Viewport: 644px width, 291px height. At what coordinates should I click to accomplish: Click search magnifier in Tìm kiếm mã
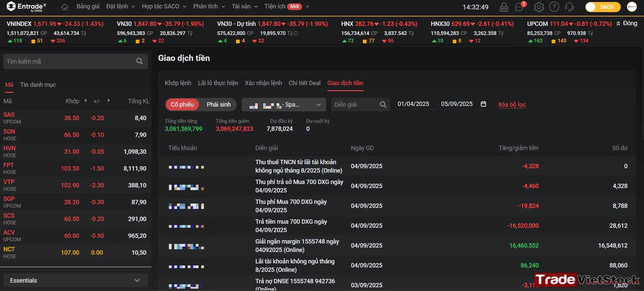tap(140, 61)
